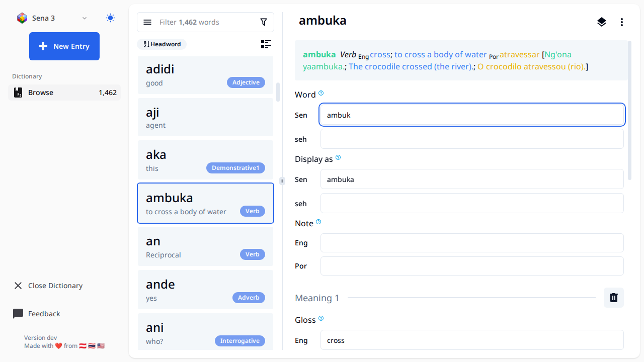Open the filter options funnel icon
644x362 pixels.
tap(264, 22)
